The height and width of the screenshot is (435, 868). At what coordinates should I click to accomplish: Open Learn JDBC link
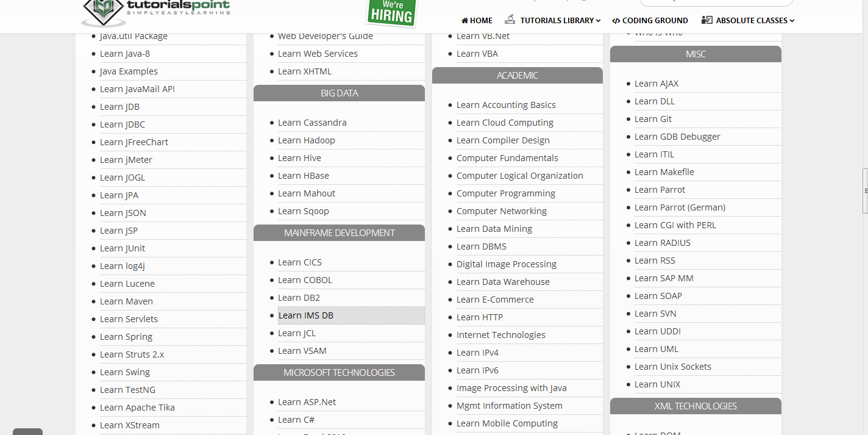[123, 124]
